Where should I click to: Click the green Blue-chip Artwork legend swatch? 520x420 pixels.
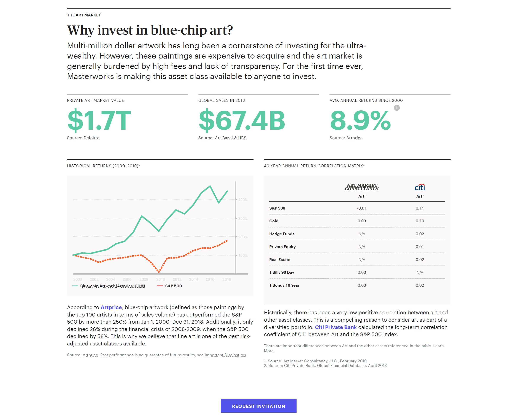75,286
